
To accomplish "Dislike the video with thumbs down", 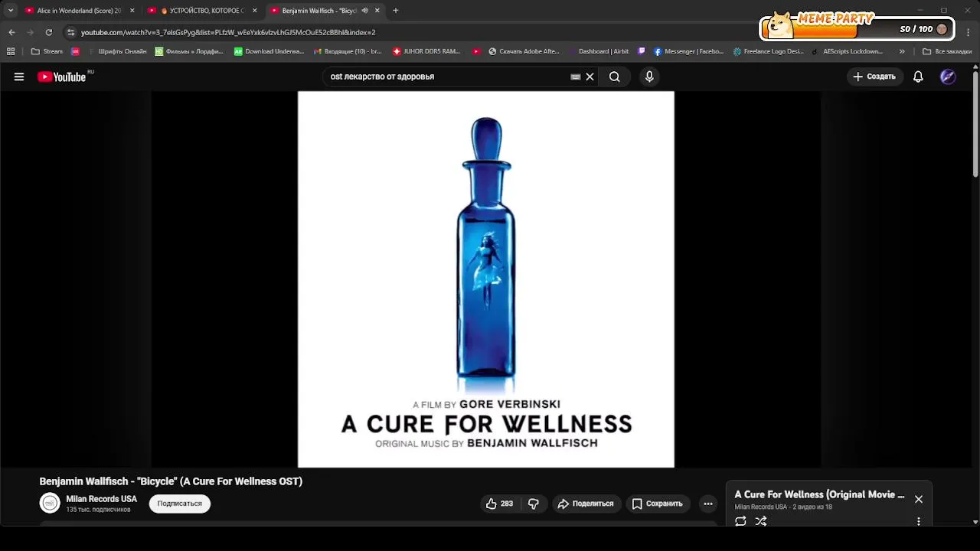I will (534, 504).
